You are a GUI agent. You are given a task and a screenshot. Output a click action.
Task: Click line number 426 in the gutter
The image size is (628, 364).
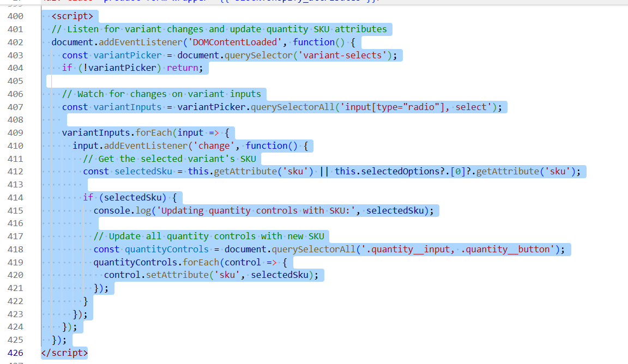[x=15, y=353]
